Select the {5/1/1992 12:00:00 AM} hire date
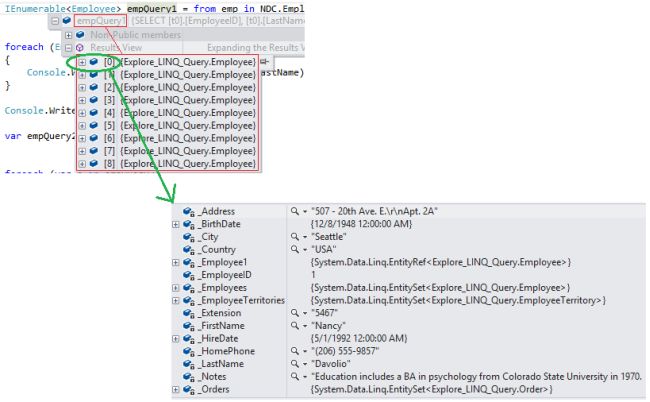Image resolution: width=650 pixels, height=402 pixels. click(x=359, y=339)
